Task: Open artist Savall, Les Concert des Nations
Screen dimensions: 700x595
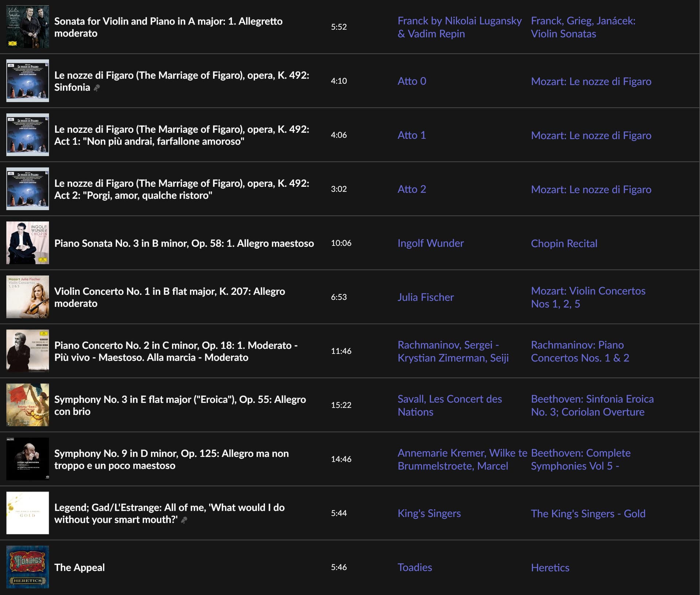Action: (450, 405)
